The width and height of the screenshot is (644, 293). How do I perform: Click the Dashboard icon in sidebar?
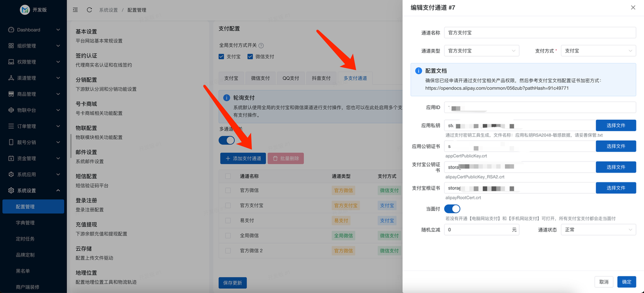coord(11,30)
